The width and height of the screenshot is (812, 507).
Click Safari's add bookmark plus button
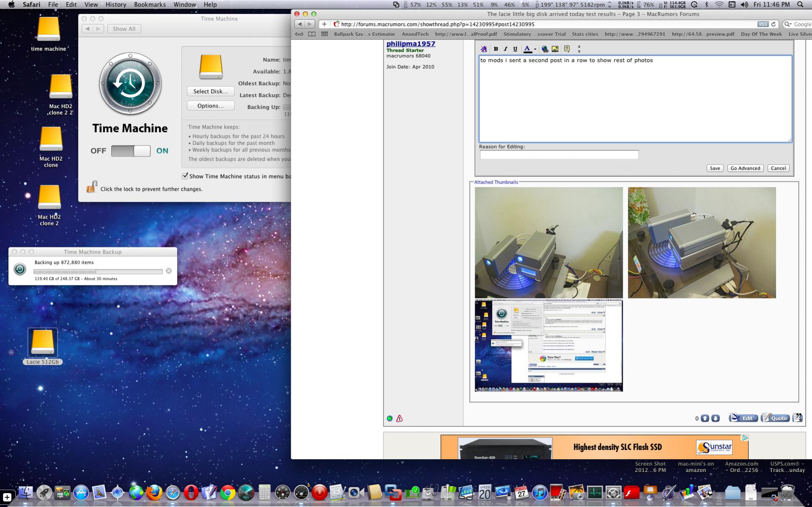click(x=324, y=25)
